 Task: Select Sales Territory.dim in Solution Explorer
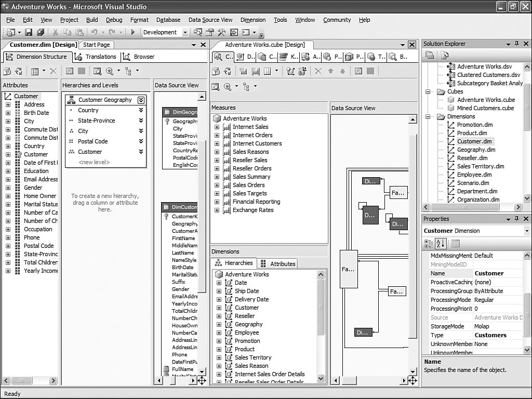point(481,166)
